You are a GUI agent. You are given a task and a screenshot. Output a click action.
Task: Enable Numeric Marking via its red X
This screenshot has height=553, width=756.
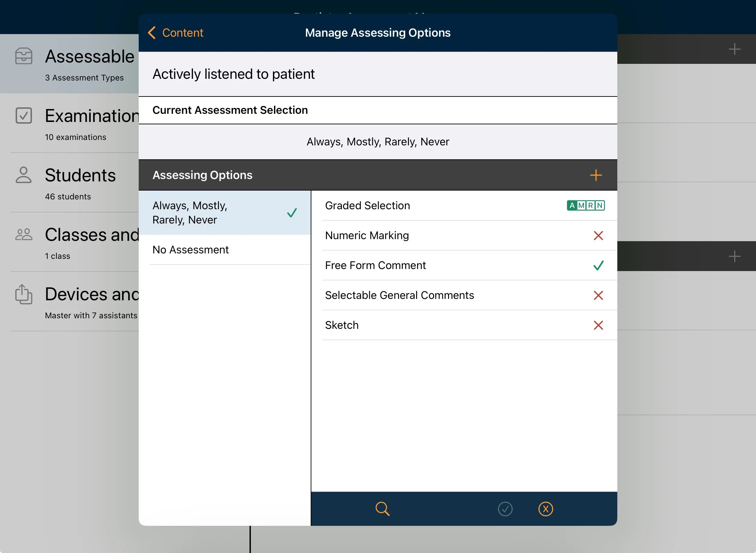click(x=598, y=235)
